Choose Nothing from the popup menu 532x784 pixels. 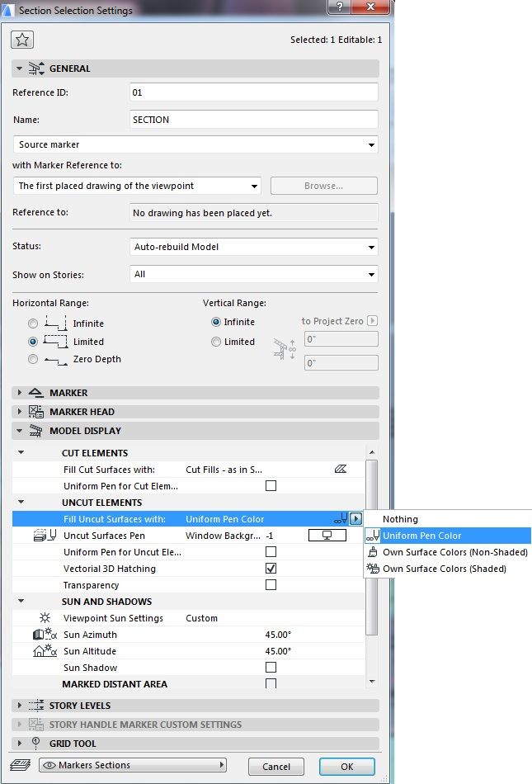(x=448, y=519)
